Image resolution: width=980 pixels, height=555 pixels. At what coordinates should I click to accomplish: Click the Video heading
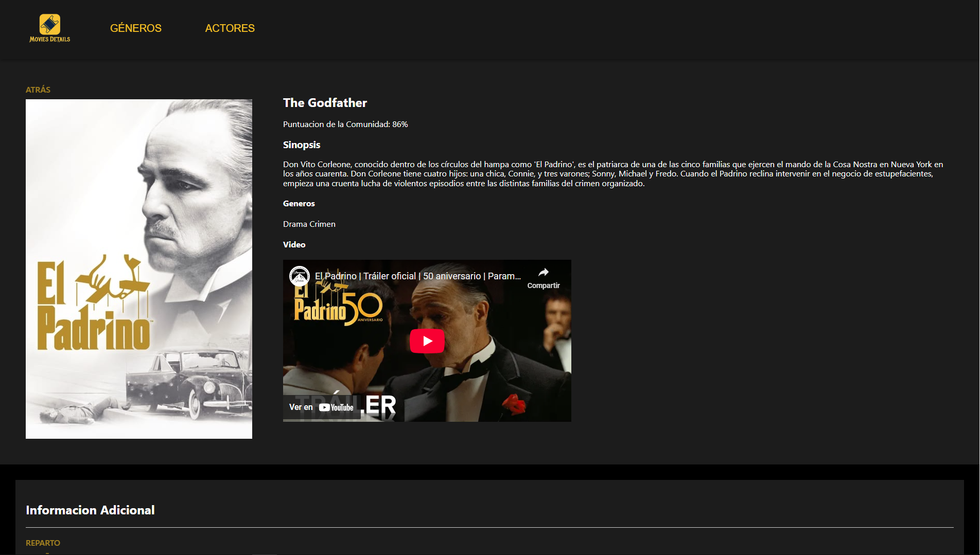click(x=294, y=245)
